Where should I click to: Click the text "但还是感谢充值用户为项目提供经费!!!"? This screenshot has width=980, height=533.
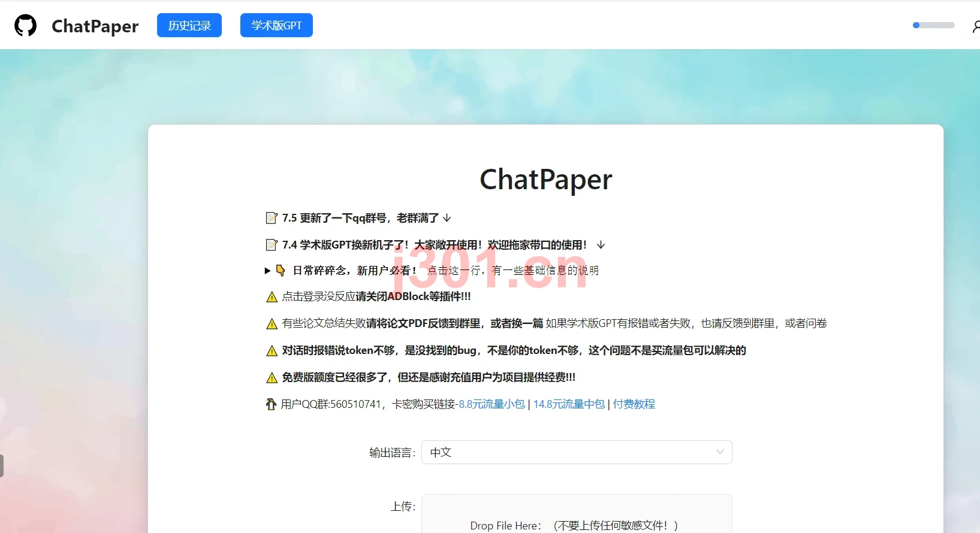(487, 377)
